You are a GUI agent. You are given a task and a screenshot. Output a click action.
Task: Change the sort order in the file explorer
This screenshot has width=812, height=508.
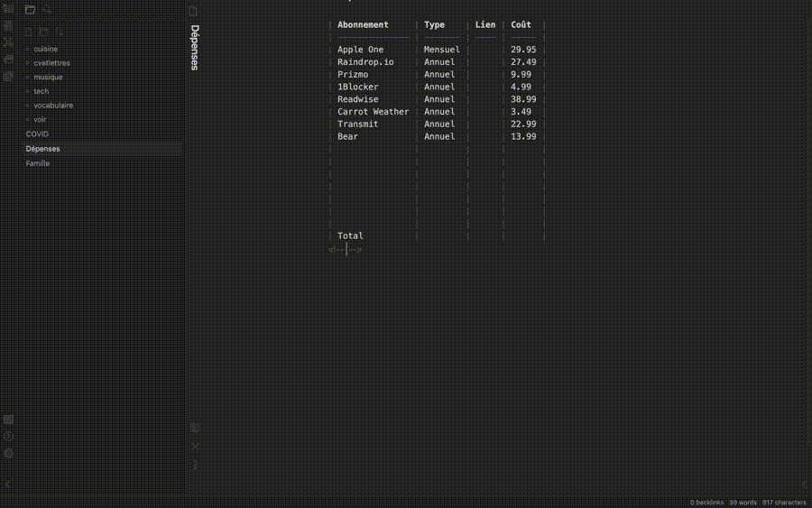pos(60,32)
